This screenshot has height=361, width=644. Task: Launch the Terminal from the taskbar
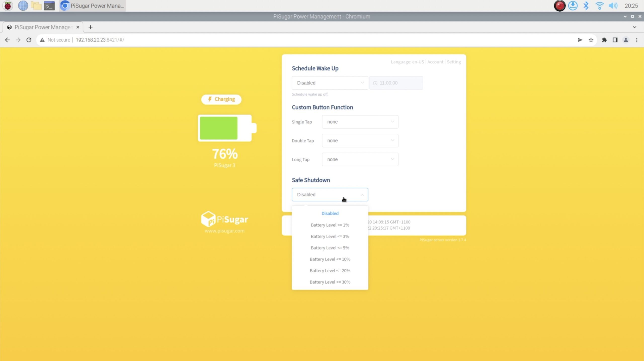tap(49, 6)
